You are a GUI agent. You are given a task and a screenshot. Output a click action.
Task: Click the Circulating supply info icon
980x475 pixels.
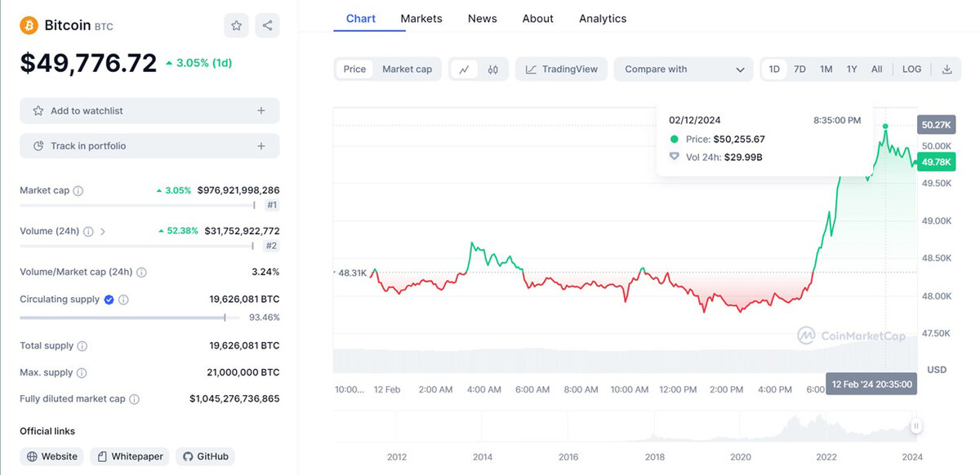pyautogui.click(x=124, y=300)
